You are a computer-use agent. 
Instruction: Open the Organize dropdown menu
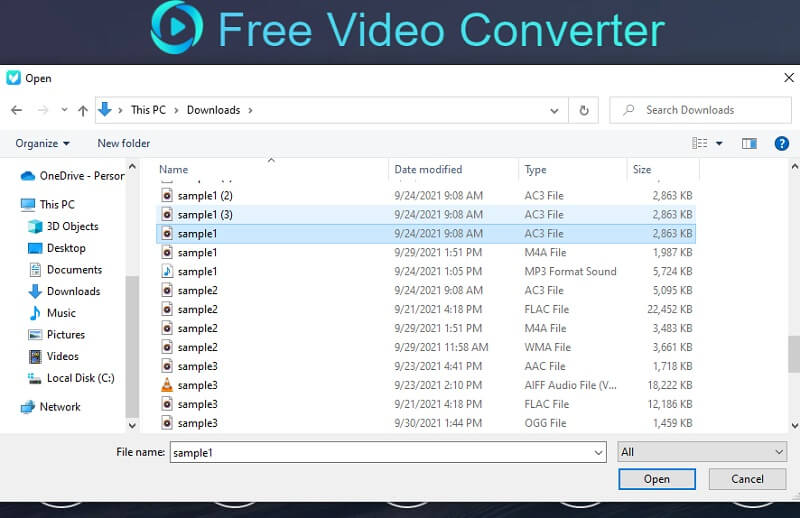coord(43,144)
